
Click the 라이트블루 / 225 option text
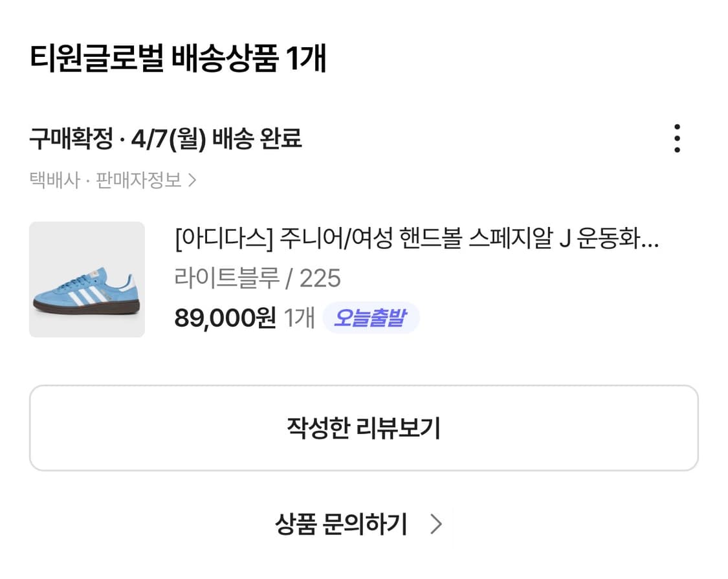click(x=257, y=279)
